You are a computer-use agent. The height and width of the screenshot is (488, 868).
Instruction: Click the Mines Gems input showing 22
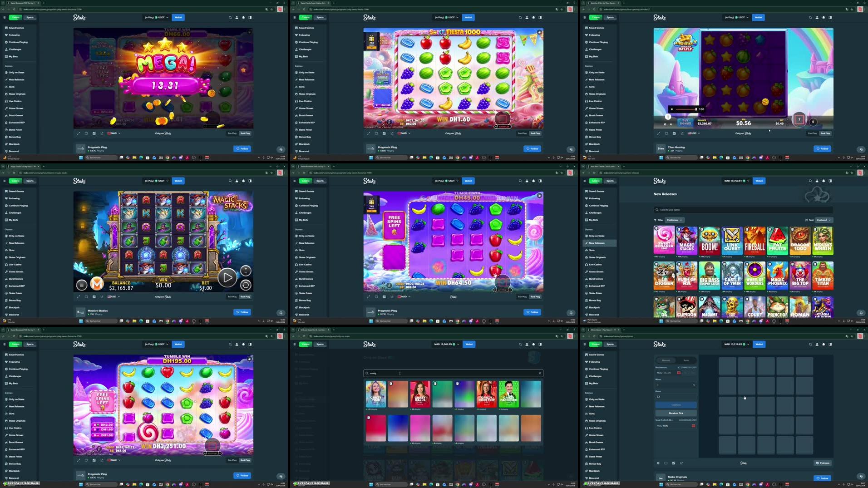[676, 397]
